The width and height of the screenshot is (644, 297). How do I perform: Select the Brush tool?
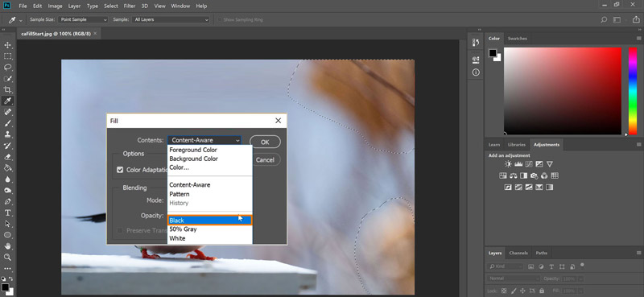coord(7,123)
